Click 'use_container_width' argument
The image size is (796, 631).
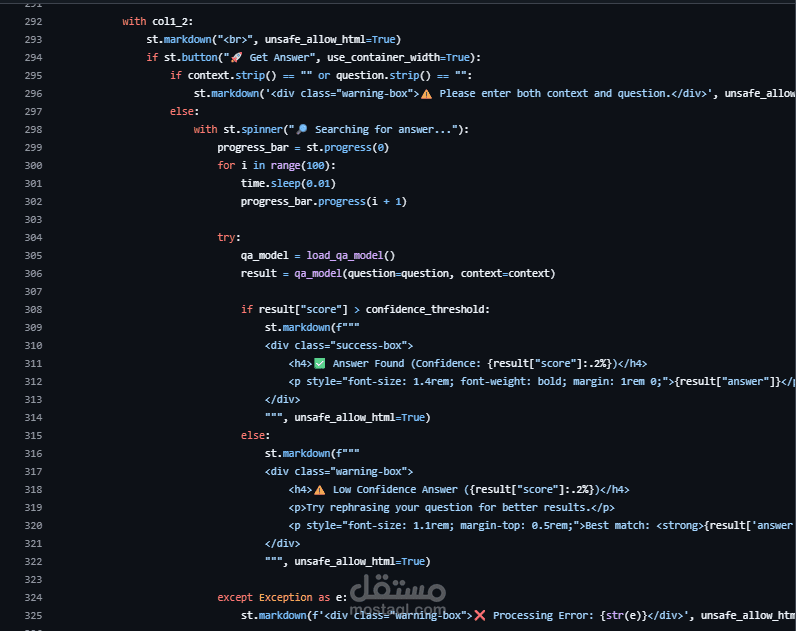383,57
